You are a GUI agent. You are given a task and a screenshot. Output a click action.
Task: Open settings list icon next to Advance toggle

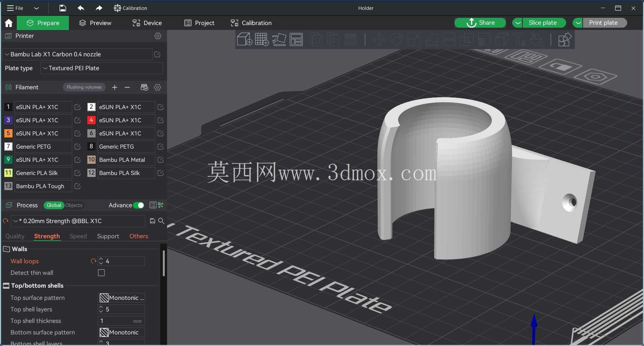(x=153, y=205)
